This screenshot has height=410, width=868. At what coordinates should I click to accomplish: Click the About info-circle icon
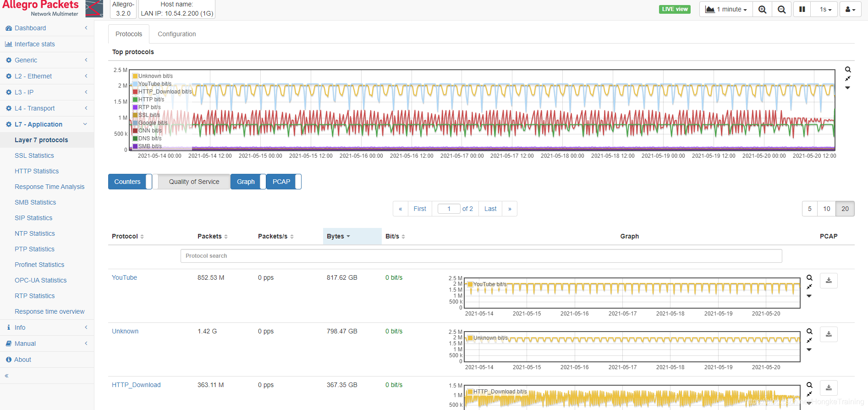coord(9,360)
